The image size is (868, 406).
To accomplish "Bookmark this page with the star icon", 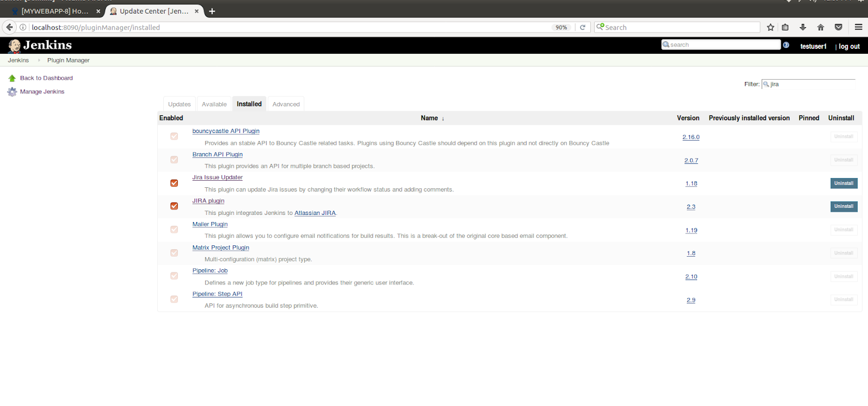I will (x=770, y=27).
